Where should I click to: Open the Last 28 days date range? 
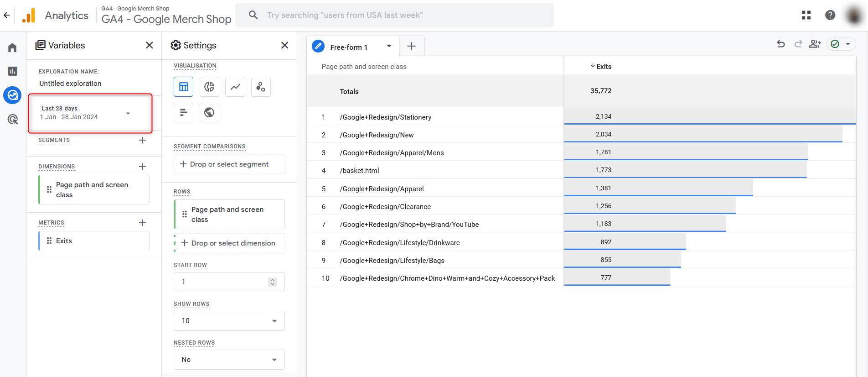90,113
